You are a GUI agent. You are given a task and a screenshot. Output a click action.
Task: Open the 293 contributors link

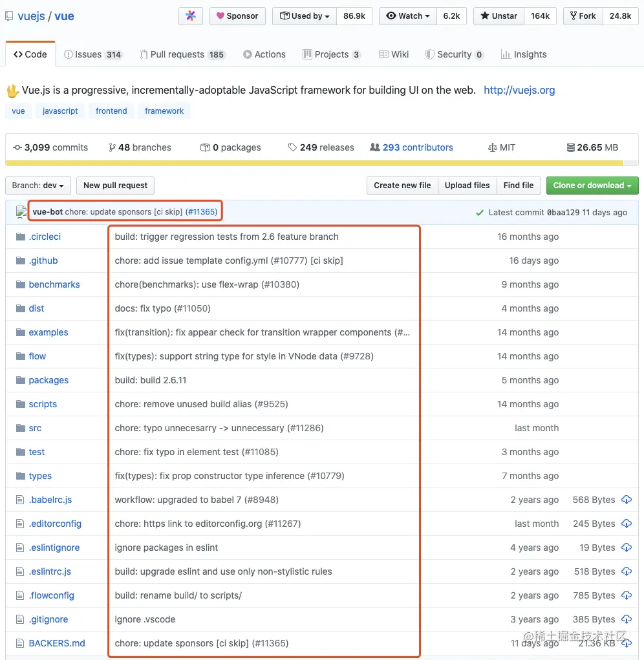(418, 147)
